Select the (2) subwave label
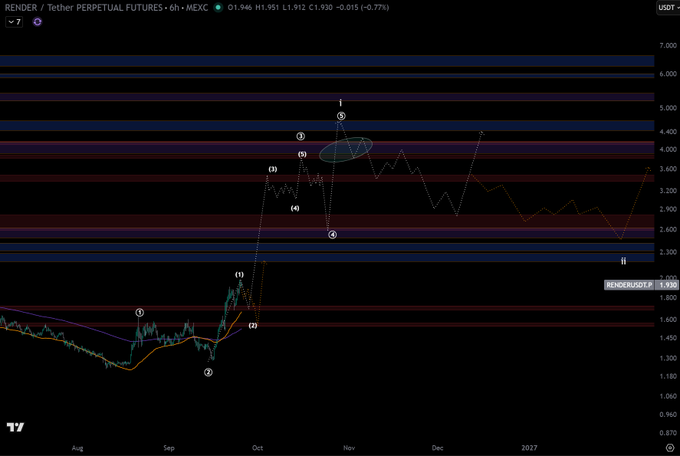680x456 pixels. pyautogui.click(x=253, y=325)
